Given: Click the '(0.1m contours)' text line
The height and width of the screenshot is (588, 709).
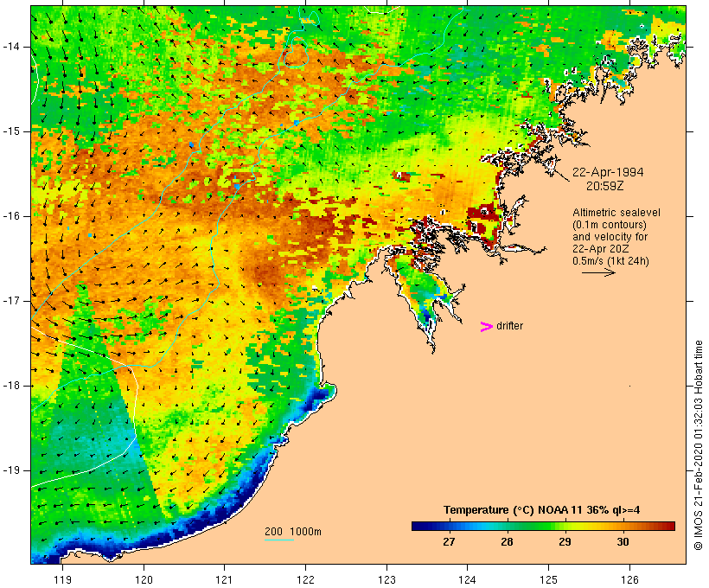Looking at the screenshot, I should click(610, 225).
